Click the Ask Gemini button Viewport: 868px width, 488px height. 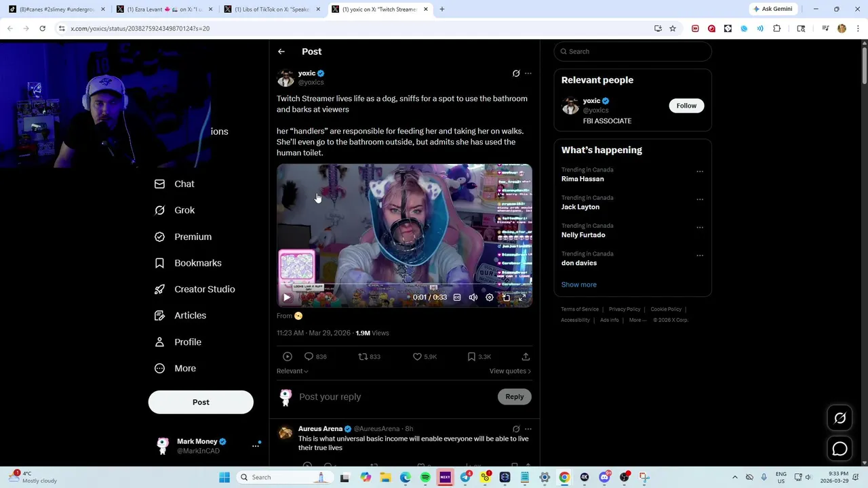(x=773, y=9)
